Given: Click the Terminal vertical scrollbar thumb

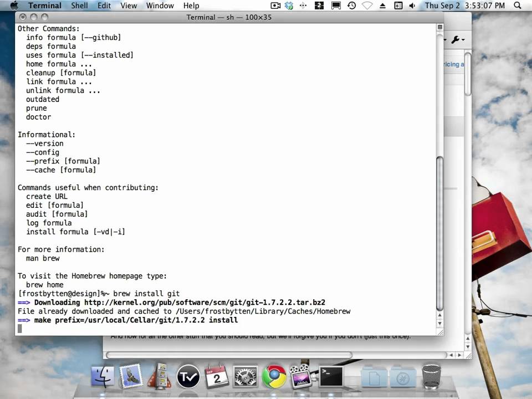Looking at the screenshot, I should [x=439, y=233].
